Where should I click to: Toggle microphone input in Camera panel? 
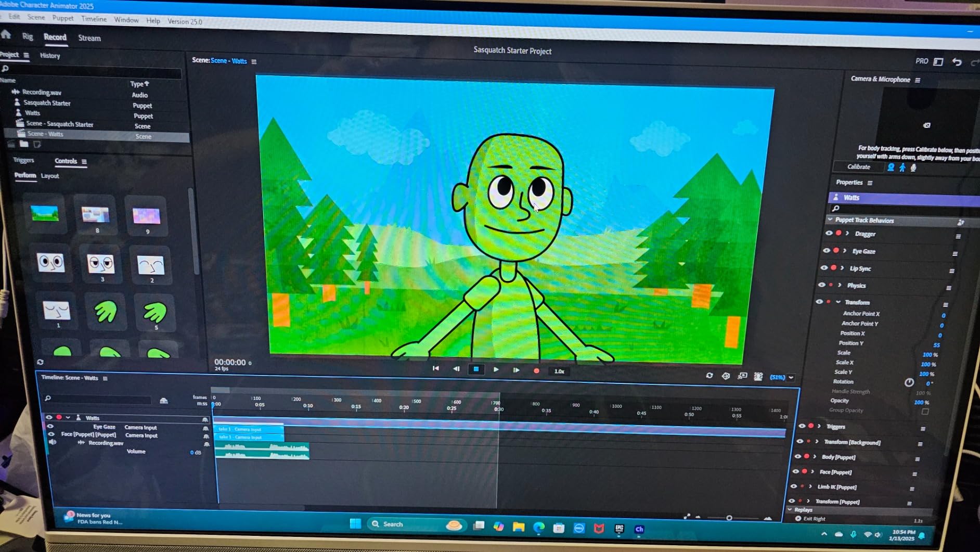click(913, 168)
